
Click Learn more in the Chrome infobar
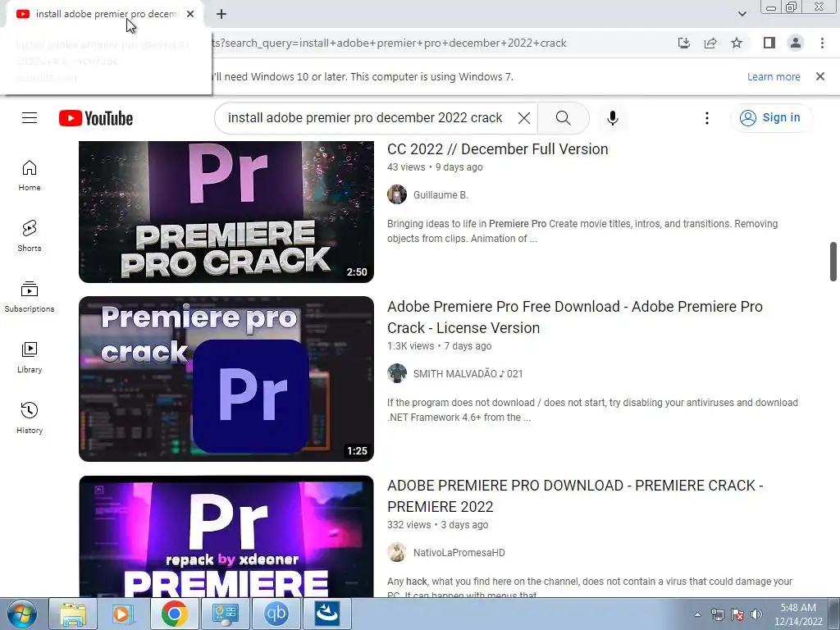coord(774,76)
